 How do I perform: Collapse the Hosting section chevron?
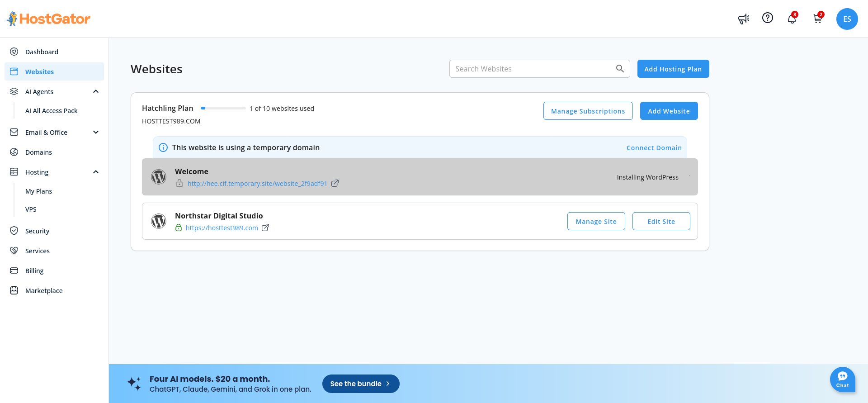[96, 172]
